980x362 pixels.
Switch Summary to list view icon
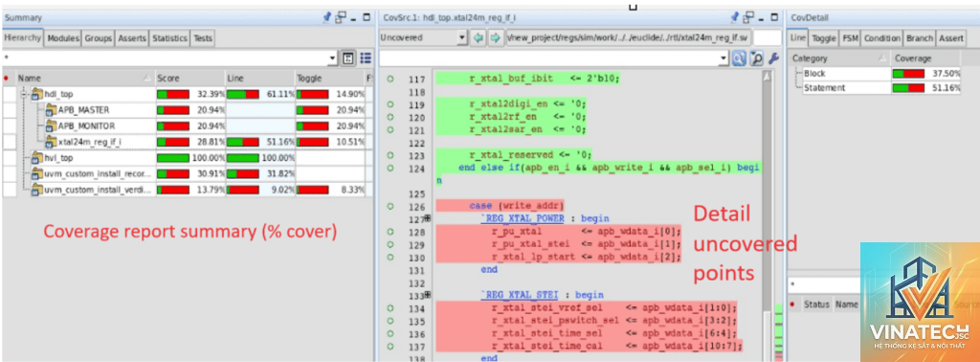367,58
